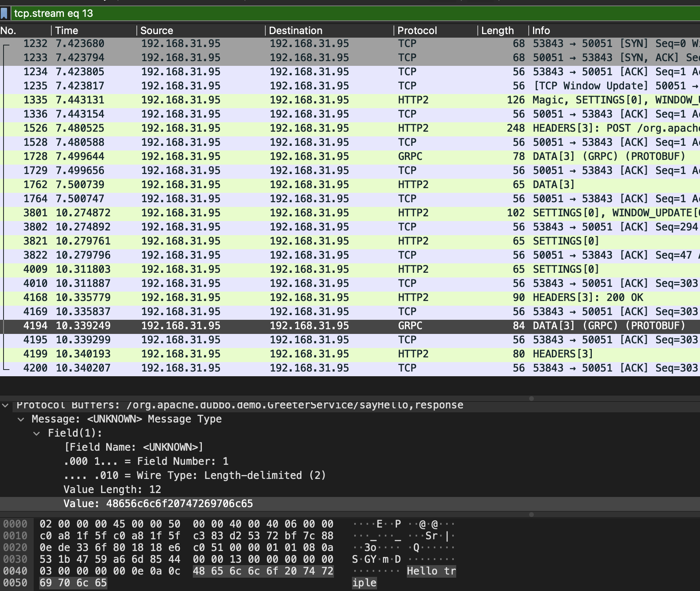Select packet 1233 SYN, ACK row
The image size is (700, 591).
[x=350, y=58]
